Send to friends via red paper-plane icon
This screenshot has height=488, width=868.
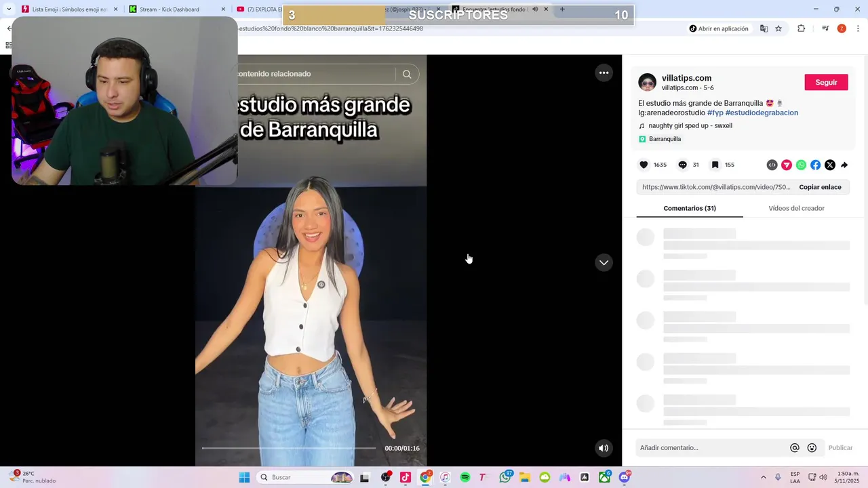click(x=787, y=165)
